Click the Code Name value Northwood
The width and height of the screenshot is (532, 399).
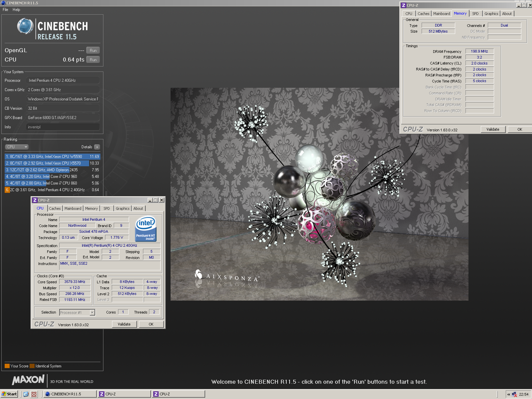[77, 225]
